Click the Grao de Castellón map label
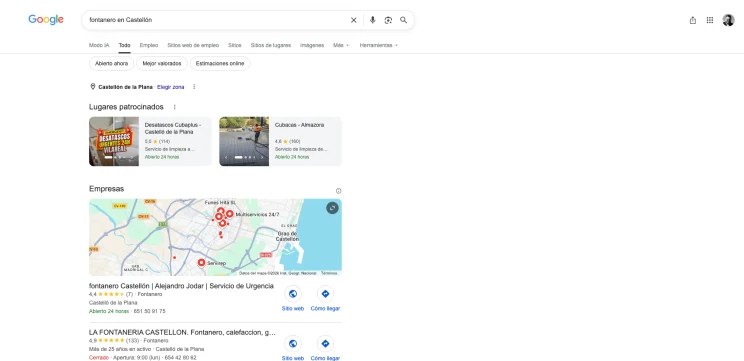This screenshot has width=744, height=361. (287, 236)
